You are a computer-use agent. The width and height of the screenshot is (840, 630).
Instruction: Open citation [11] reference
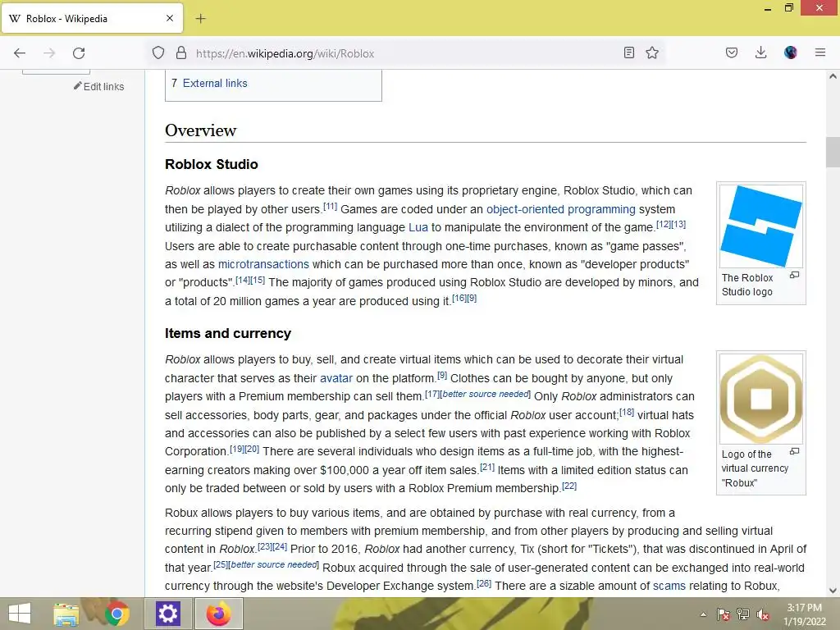click(x=330, y=206)
